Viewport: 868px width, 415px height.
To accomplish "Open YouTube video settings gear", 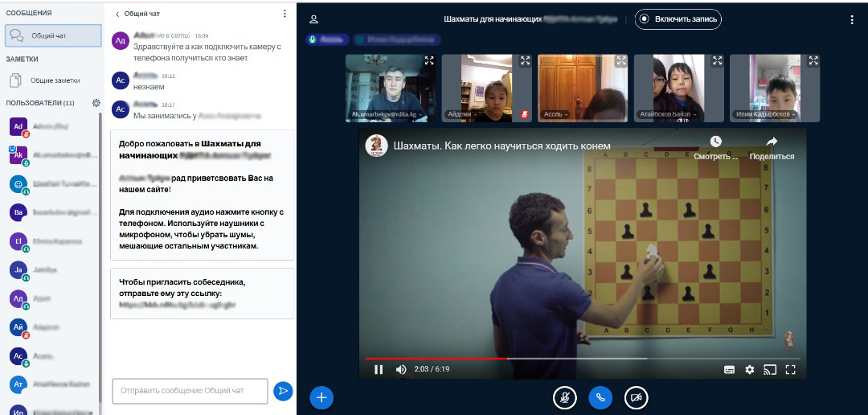I will click(x=749, y=370).
